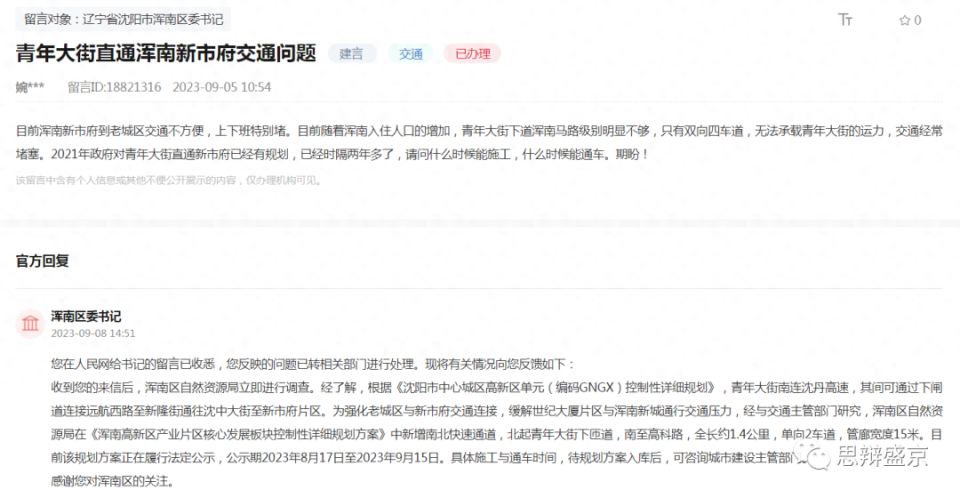Click the closing line 感谢您对浑南区的关注
Image resolution: width=960 pixels, height=498 pixels.
[113, 481]
